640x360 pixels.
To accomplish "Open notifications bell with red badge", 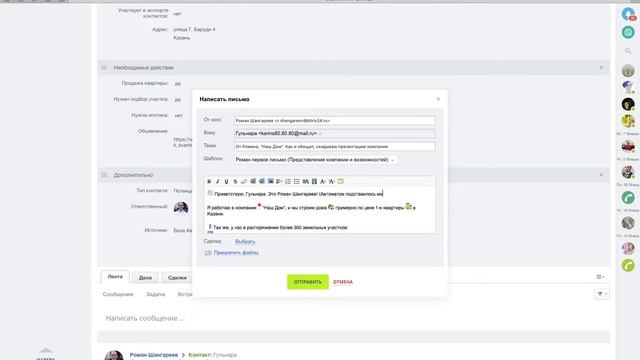I will coord(628,14).
